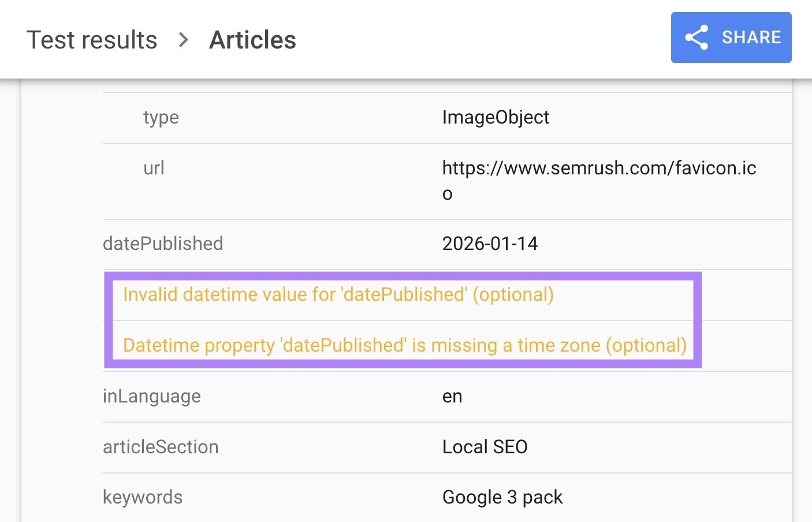
Task: Select the datePublished property row
Action: [x=163, y=243]
